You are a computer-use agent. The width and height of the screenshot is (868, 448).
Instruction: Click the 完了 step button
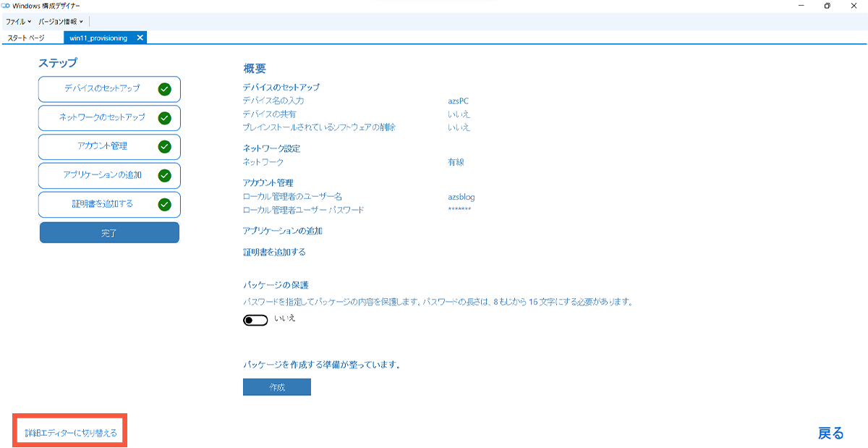click(x=109, y=232)
